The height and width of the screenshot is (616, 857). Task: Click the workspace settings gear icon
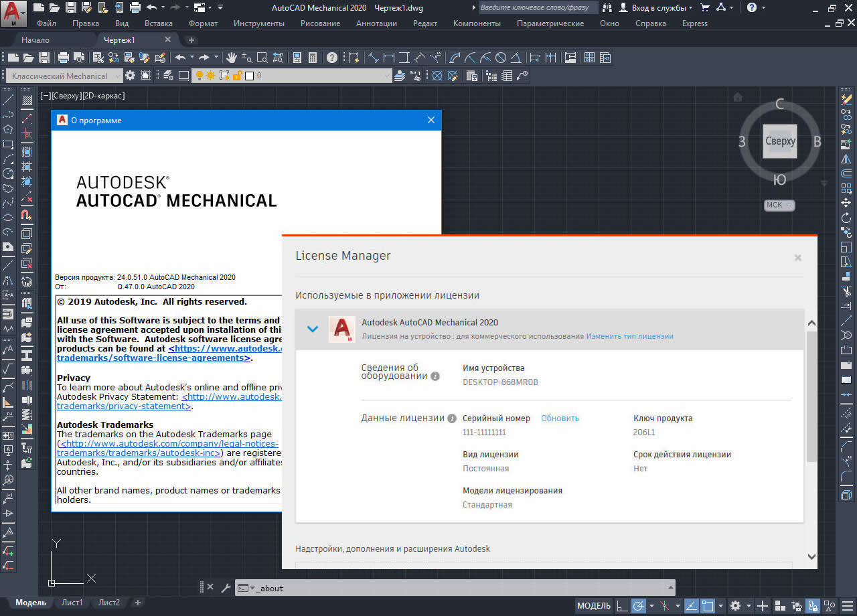131,76
